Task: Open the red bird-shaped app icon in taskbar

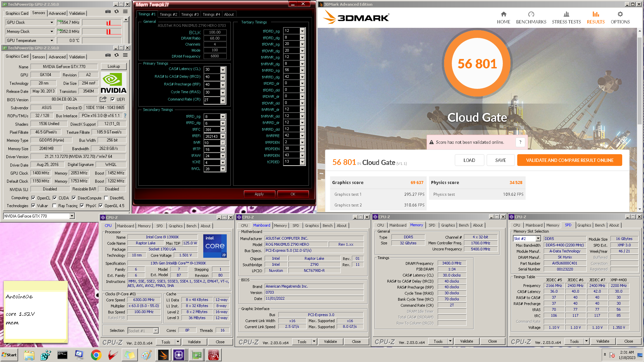Action: coord(113,355)
